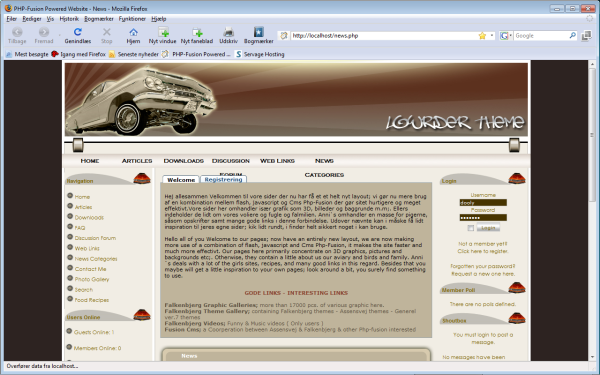Open the URL history dropdown arrow
Image resolution: width=600 pixels, height=375 pixels.
(x=491, y=36)
